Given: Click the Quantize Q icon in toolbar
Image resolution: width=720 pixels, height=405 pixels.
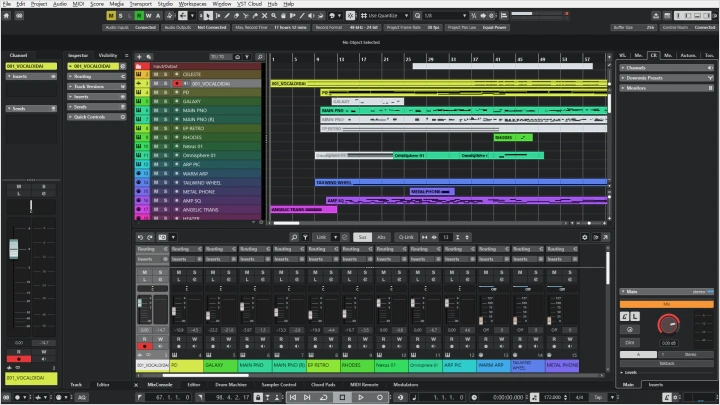Looking at the screenshot, I should point(417,16).
